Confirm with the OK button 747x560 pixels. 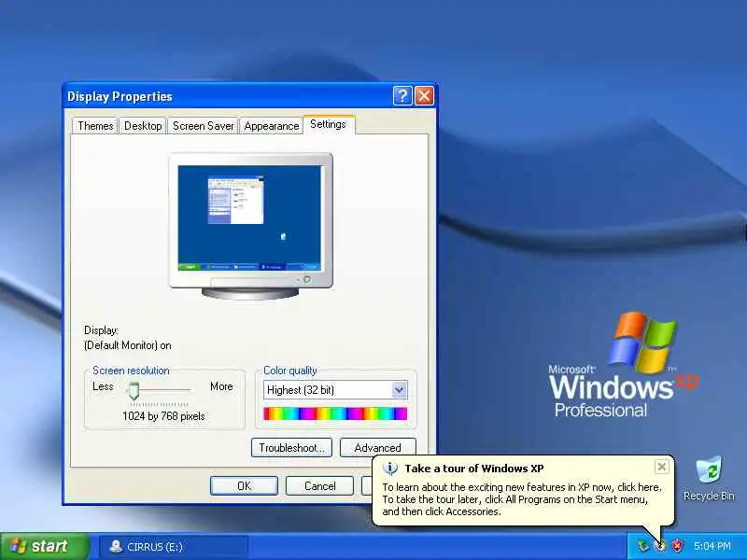(244, 485)
